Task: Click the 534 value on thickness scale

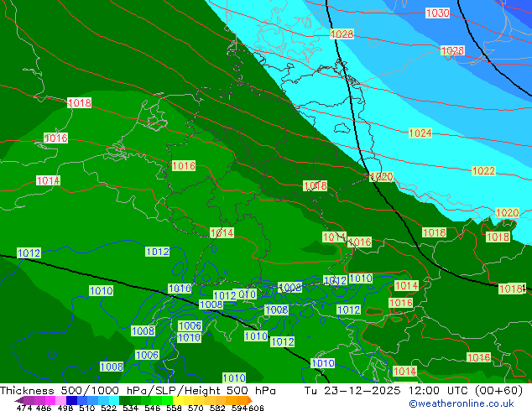Action: [x=130, y=408]
